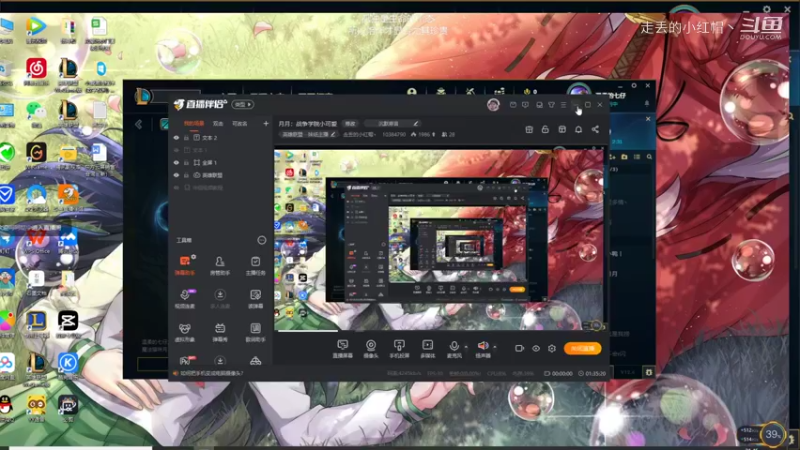Open the user avatar in 直播伴侣 title bar
Screen dimensions: 800x450
point(493,105)
